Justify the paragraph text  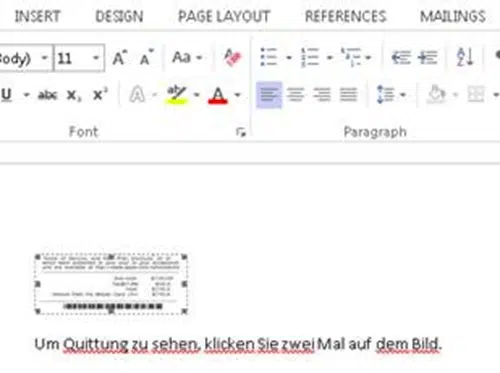coord(349,95)
